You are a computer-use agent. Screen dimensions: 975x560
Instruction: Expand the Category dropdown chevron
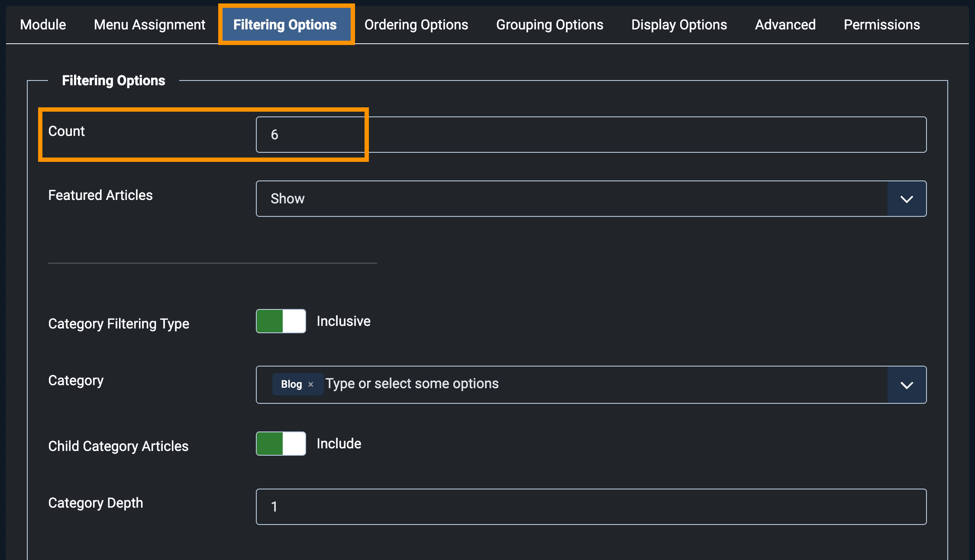pos(907,385)
